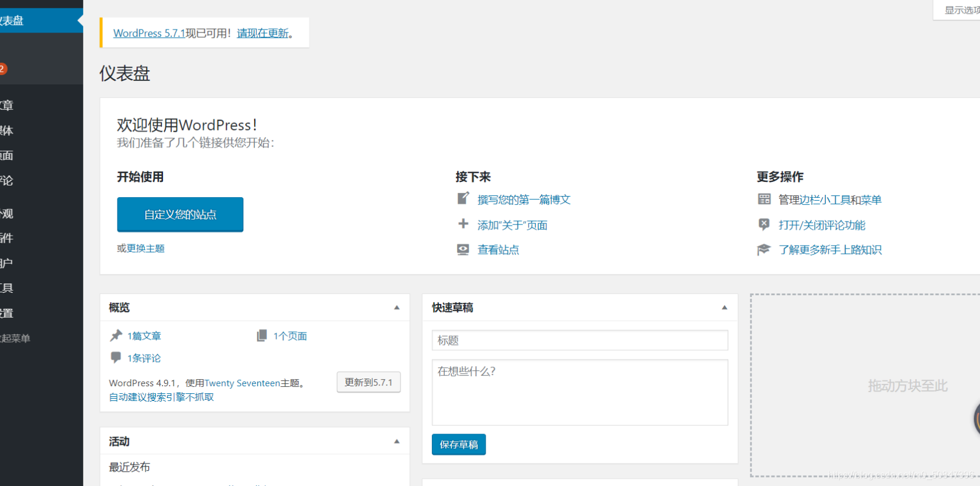The image size is (980, 486).
Task: Open the 1篇文章 link in 概览
Action: [144, 336]
